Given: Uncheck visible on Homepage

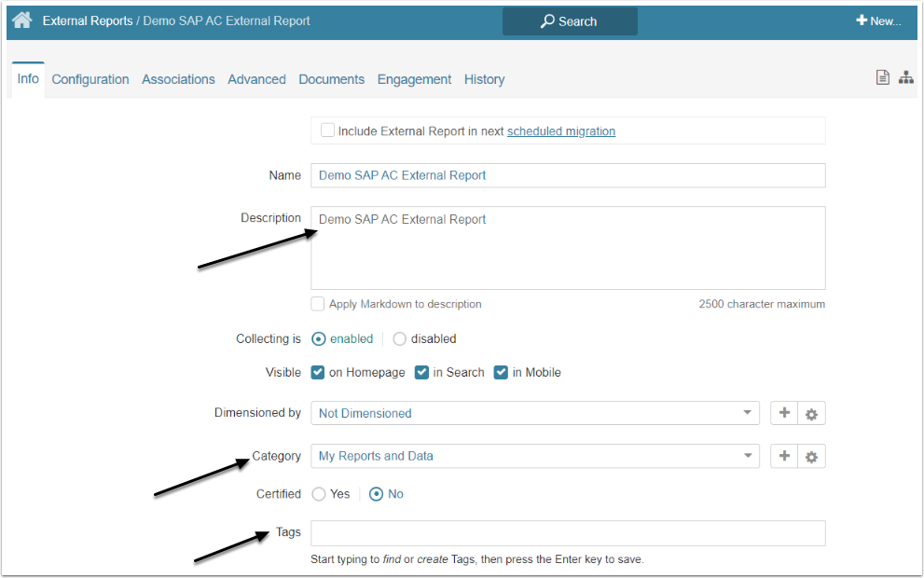Looking at the screenshot, I should (x=318, y=372).
